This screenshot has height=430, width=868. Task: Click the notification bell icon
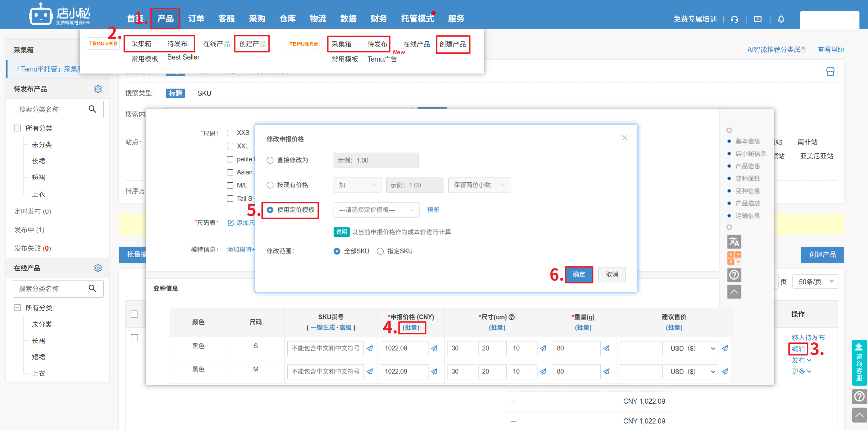click(781, 19)
